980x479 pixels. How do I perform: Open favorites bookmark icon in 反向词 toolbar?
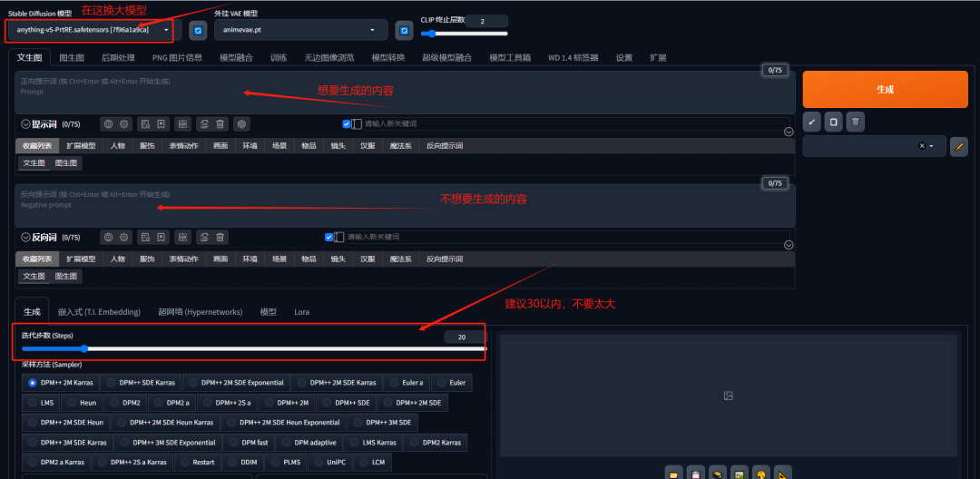point(161,238)
